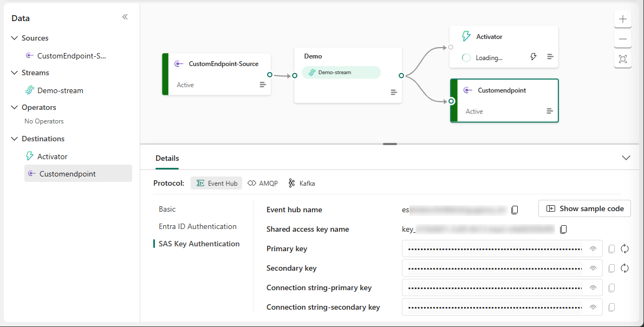Collapse the Streams section
Screen dimensions: 644x327
pyautogui.click(x=15, y=73)
